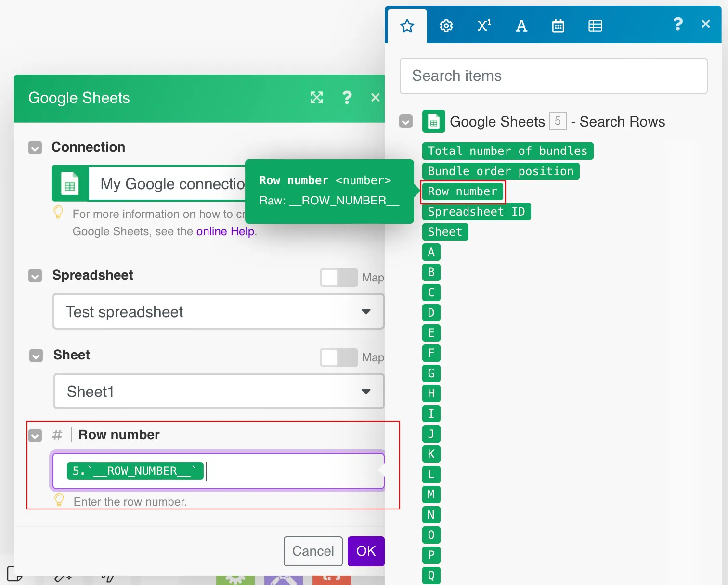Open the Sheet1 dropdown

(219, 392)
